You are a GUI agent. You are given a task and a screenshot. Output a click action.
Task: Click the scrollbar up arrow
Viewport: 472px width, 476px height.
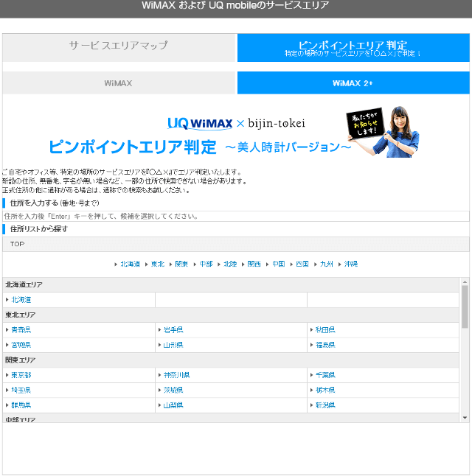(x=465, y=282)
